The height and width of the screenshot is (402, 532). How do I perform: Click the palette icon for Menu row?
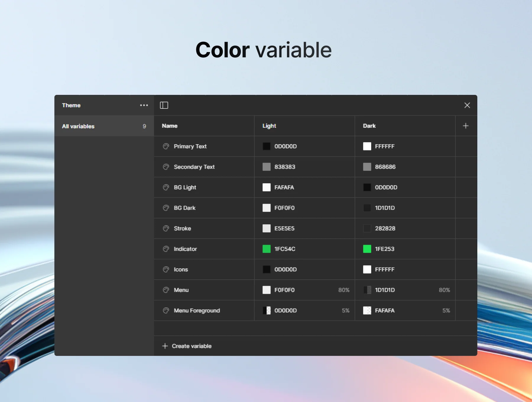(x=166, y=290)
